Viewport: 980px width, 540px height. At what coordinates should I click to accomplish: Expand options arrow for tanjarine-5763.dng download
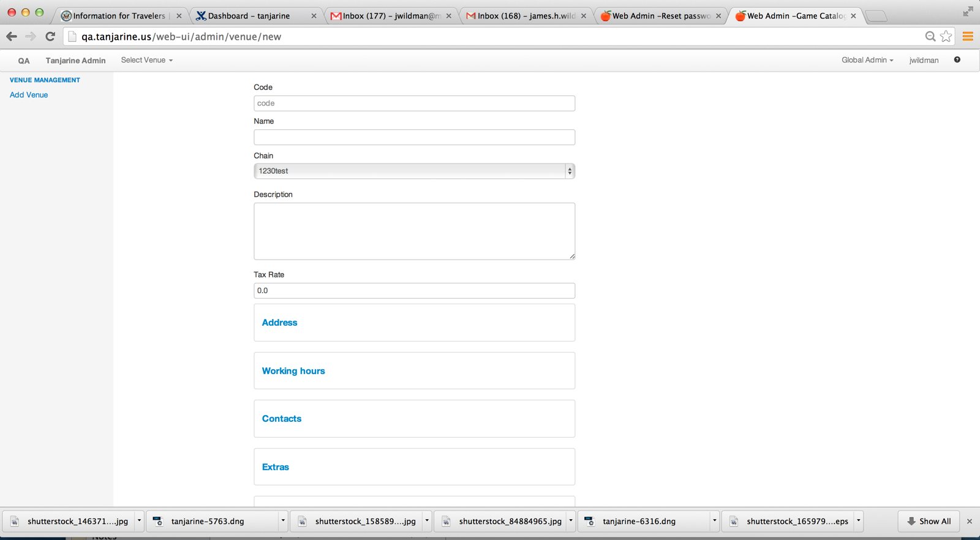point(283,522)
